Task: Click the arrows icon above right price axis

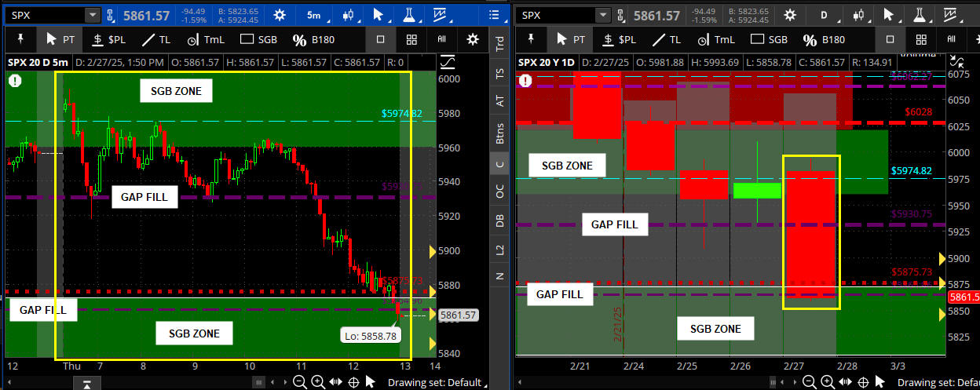Action: (x=957, y=61)
